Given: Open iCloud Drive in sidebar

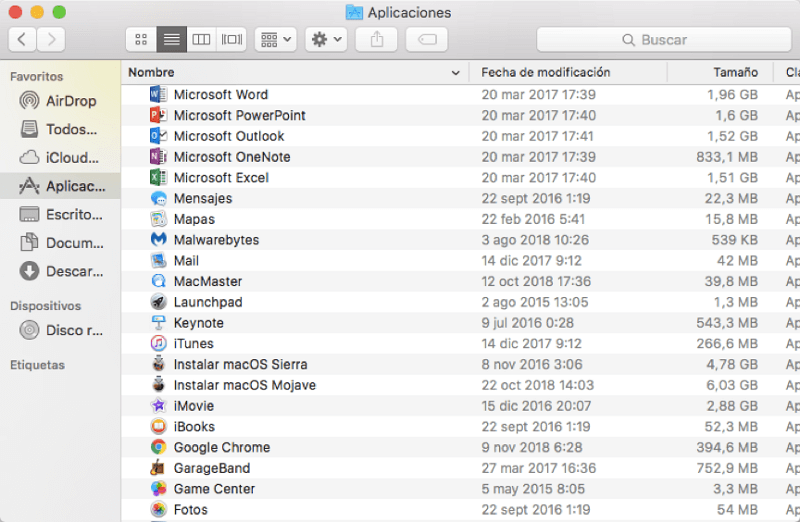Looking at the screenshot, I should 60,158.
